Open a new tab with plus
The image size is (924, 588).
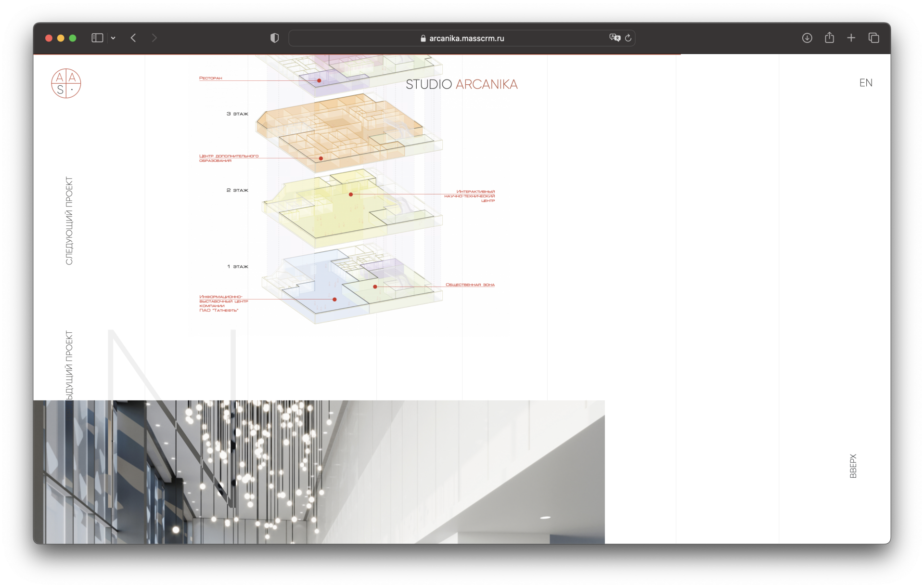pyautogui.click(x=851, y=38)
